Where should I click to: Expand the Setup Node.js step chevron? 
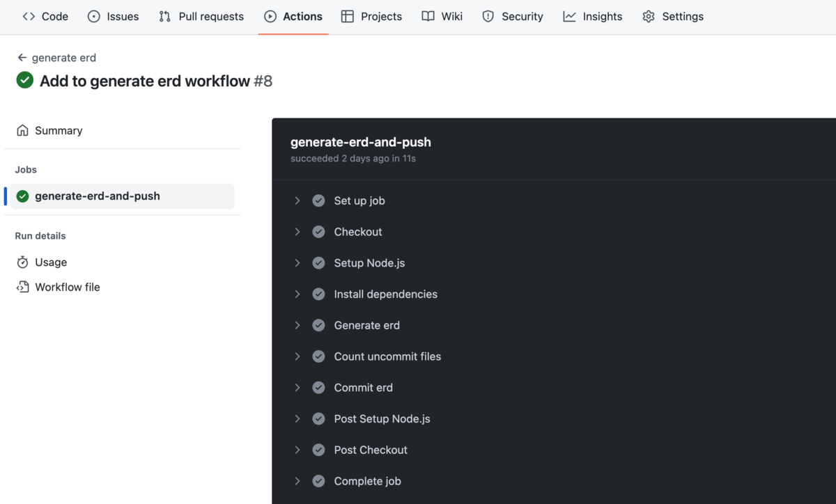tap(297, 263)
